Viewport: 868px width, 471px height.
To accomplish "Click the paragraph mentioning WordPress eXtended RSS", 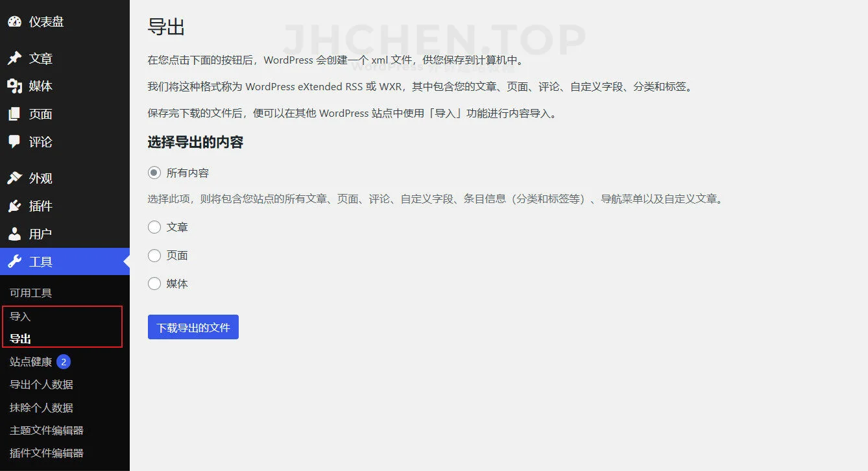I will click(420, 86).
